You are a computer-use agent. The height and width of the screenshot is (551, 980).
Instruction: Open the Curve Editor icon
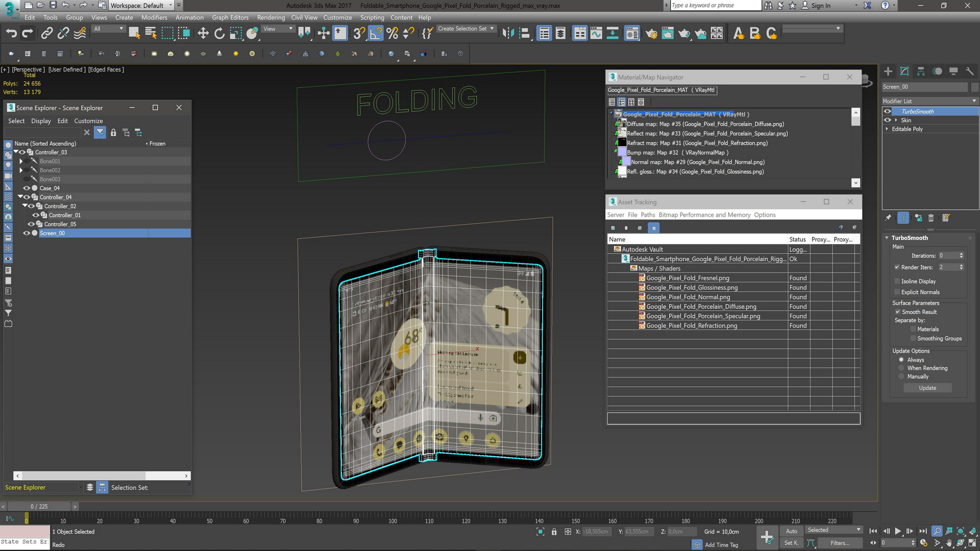596,34
